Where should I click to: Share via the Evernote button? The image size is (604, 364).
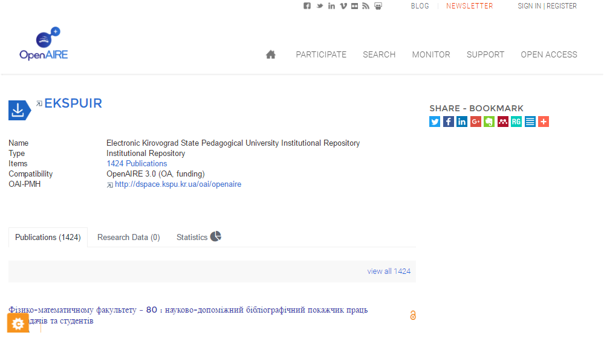[x=489, y=122]
